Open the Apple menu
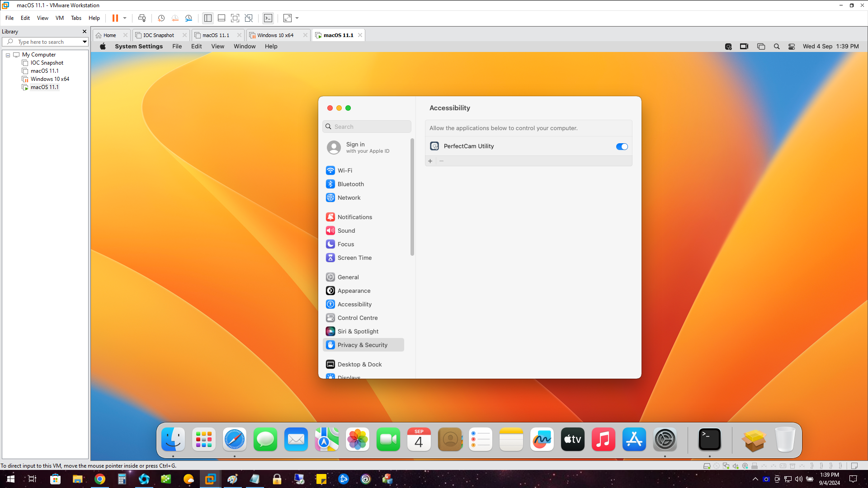Image resolution: width=868 pixels, height=488 pixels. (x=103, y=46)
